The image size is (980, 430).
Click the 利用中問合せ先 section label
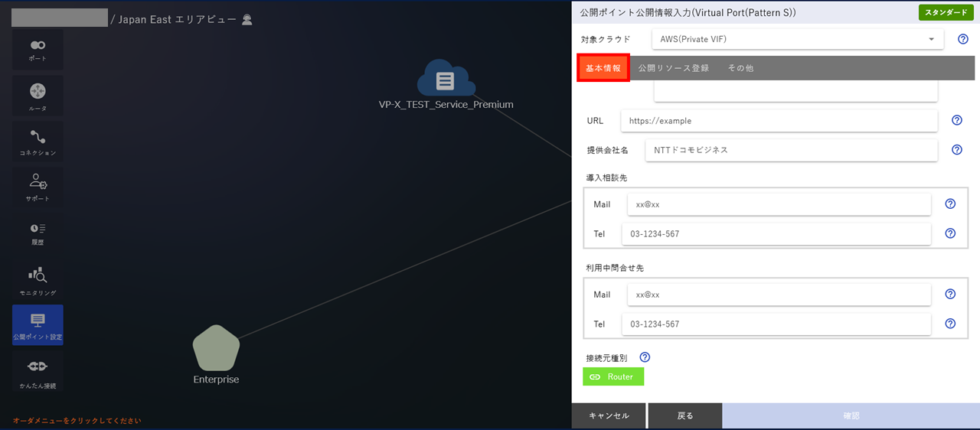click(x=615, y=268)
